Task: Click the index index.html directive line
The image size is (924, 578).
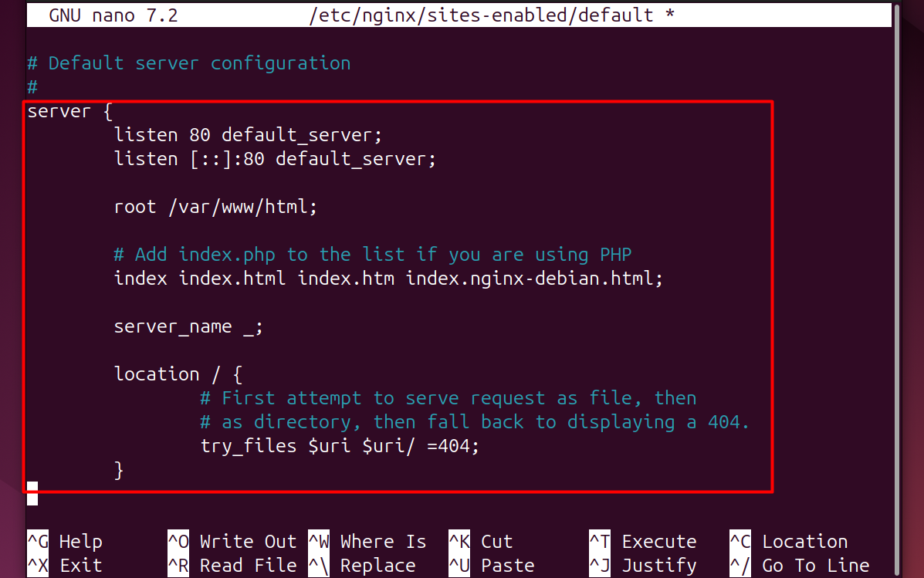Action: click(x=388, y=278)
